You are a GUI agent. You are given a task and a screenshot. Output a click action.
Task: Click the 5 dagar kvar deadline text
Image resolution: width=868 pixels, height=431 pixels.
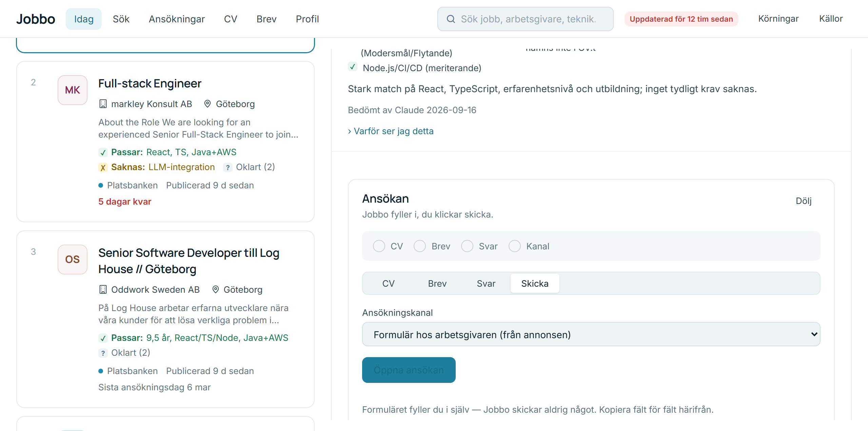coord(125,202)
